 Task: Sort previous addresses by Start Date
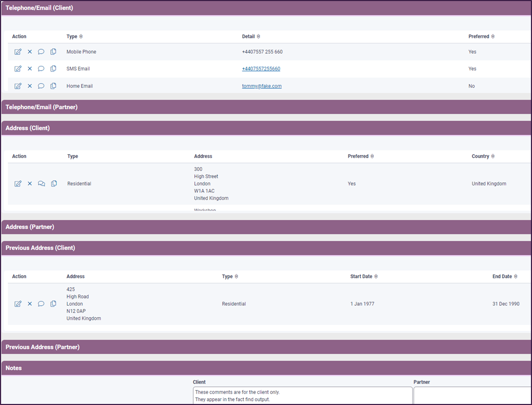[x=376, y=276]
